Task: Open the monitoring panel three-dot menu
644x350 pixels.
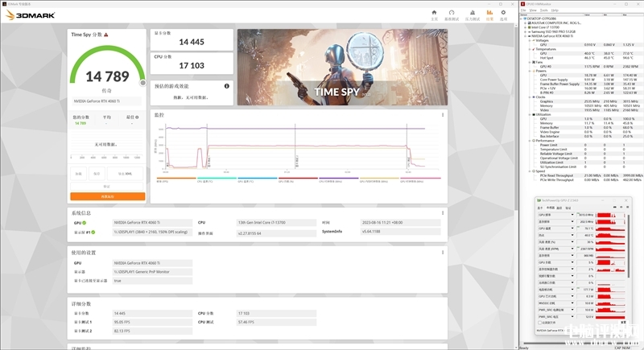Action: click(x=443, y=115)
